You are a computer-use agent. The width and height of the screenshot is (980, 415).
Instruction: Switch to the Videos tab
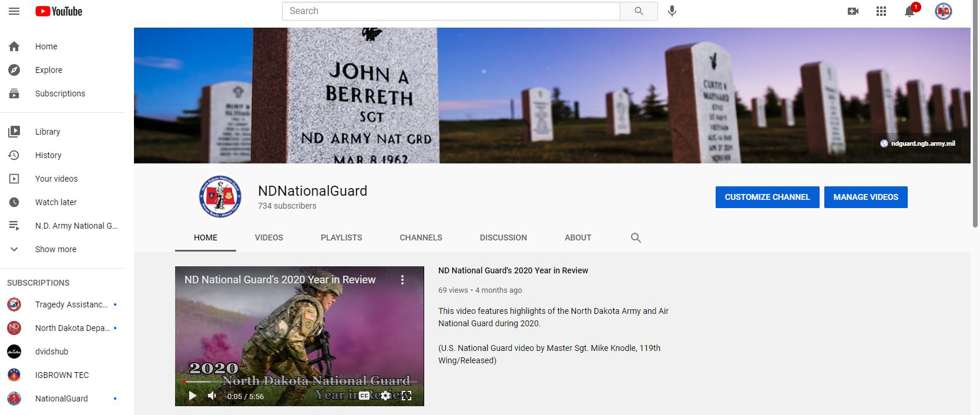pyautogui.click(x=269, y=237)
